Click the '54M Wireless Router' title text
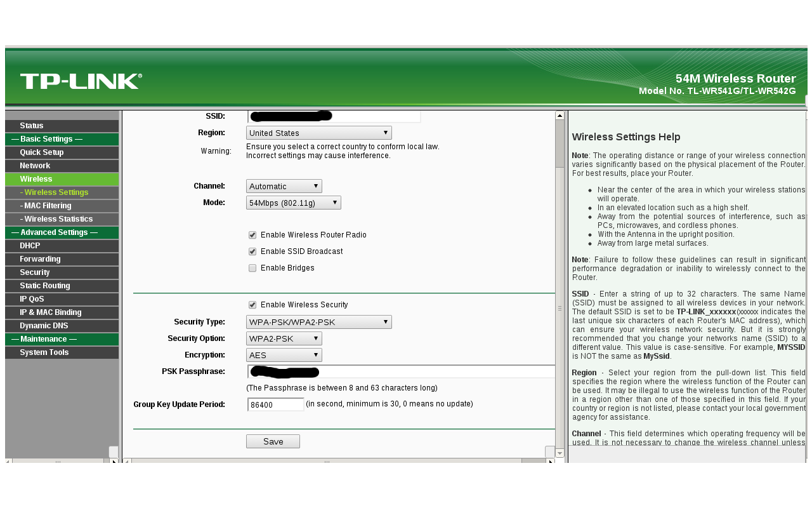812x508 pixels. coord(735,78)
